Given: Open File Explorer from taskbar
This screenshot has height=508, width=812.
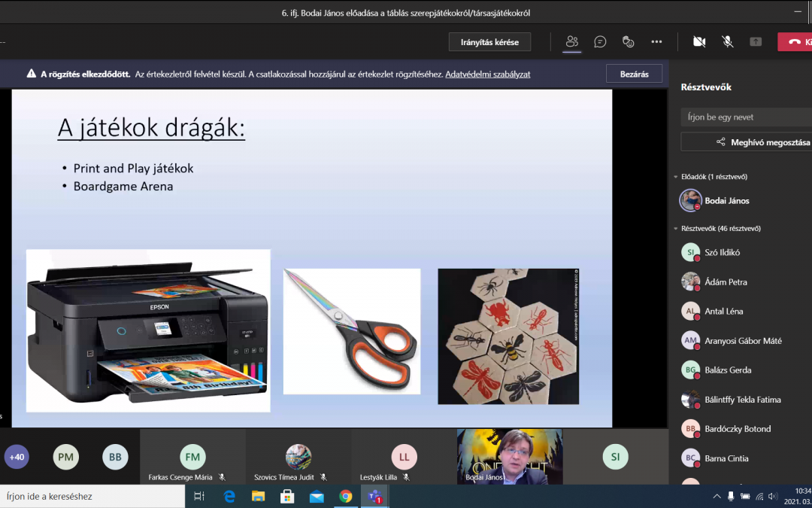Looking at the screenshot, I should 259,497.
